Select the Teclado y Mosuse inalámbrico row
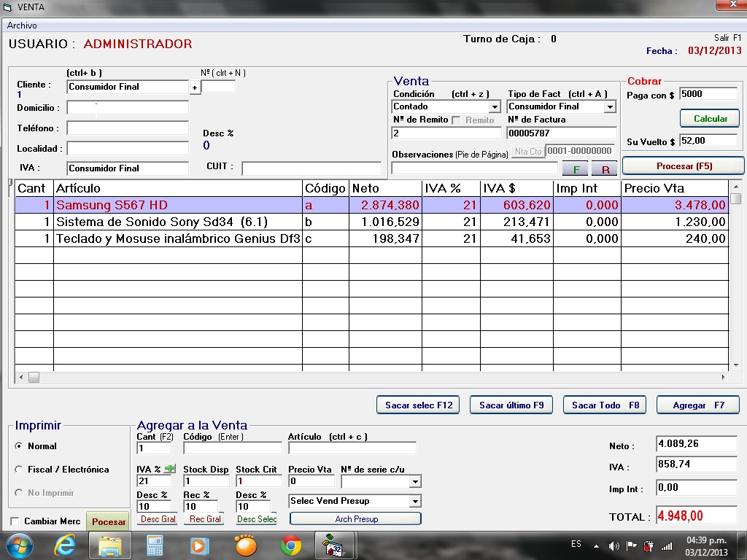 tap(371, 238)
